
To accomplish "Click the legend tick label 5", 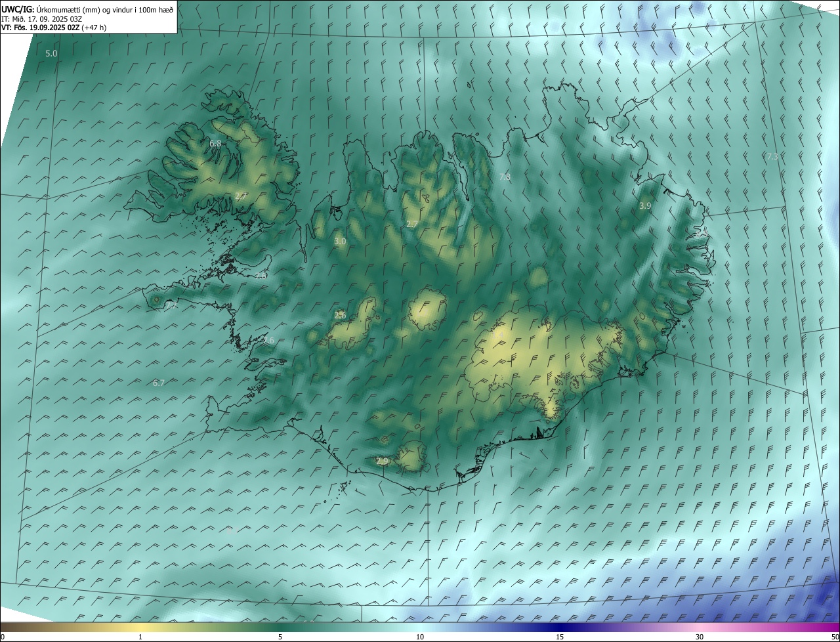I will click(x=280, y=637).
